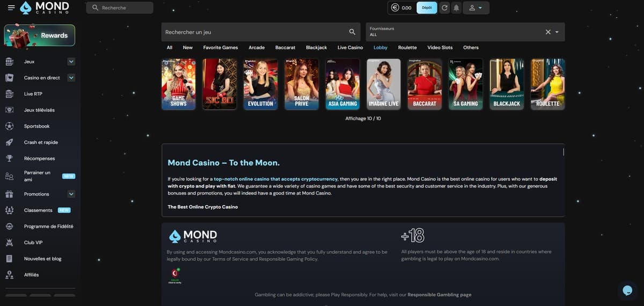Click the Promotions gift icon
This screenshot has width=644, height=306.
pos(9,194)
